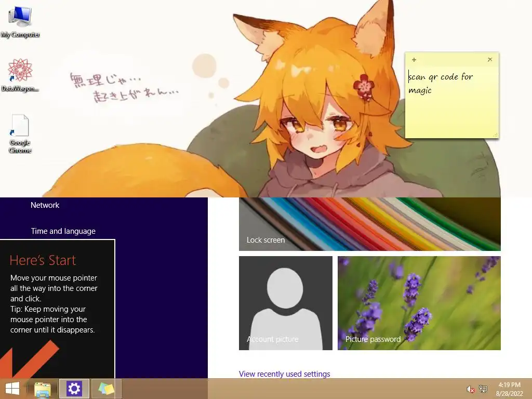532x399 pixels.
Task: Open the Picture password tile
Action: pos(419,303)
